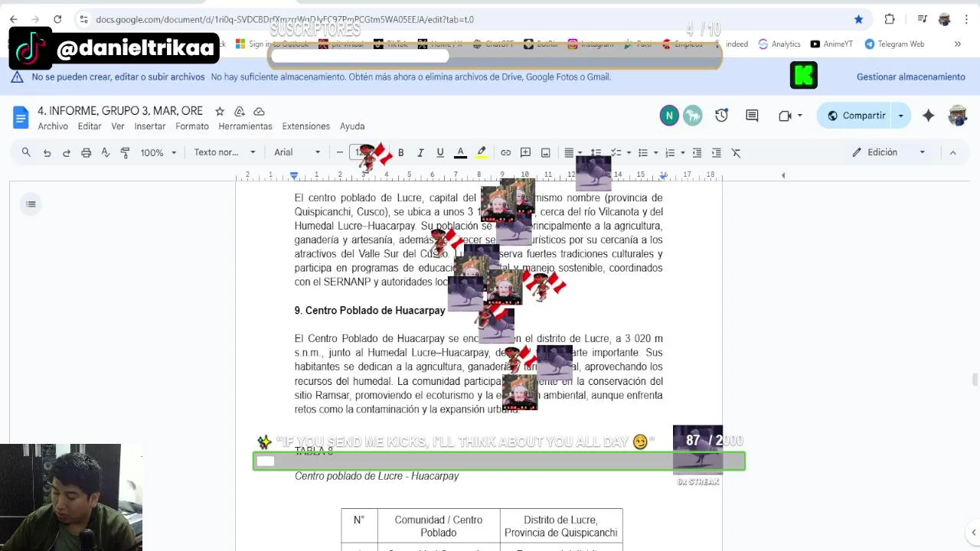This screenshot has width=980, height=551.
Task: Insert a link
Action: click(505, 152)
